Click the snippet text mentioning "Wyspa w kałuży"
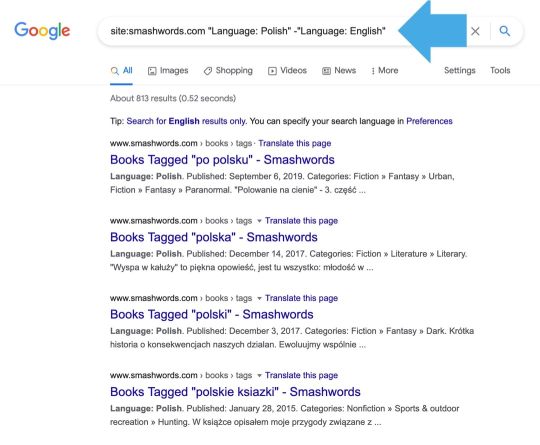 [288, 261]
